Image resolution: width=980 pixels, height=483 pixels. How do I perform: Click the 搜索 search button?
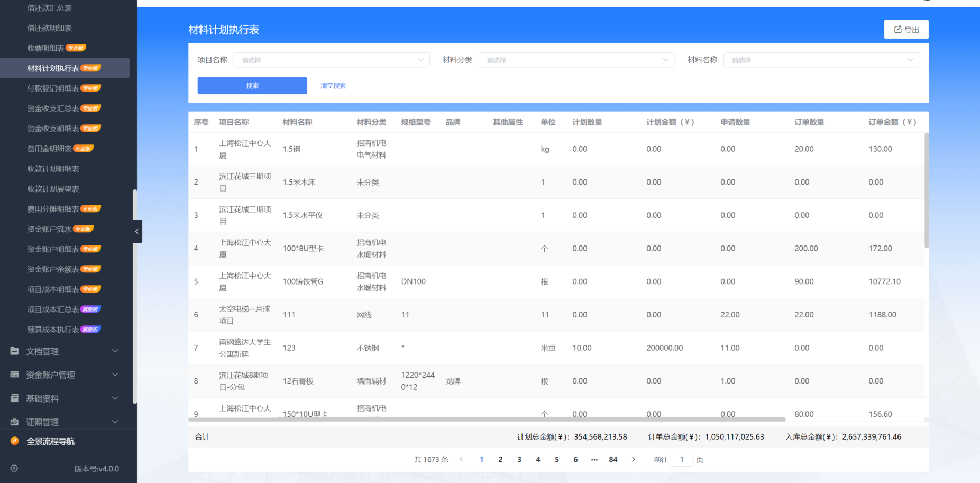pos(252,85)
